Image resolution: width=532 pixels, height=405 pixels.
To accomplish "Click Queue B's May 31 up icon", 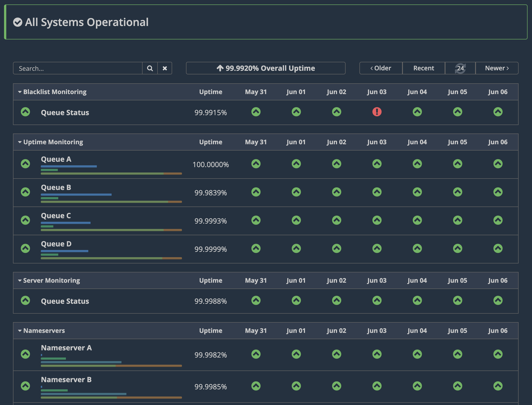I will tap(256, 192).
